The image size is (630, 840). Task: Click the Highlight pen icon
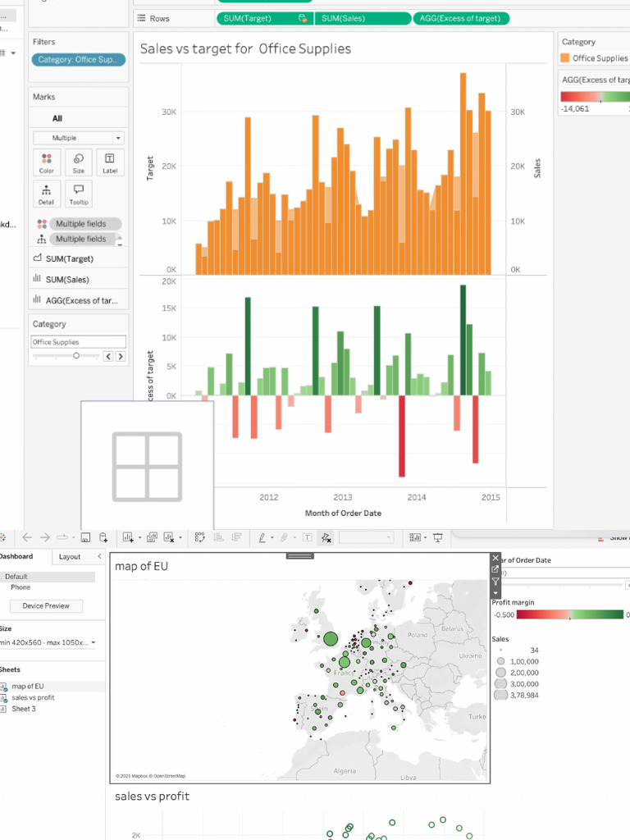(262, 537)
